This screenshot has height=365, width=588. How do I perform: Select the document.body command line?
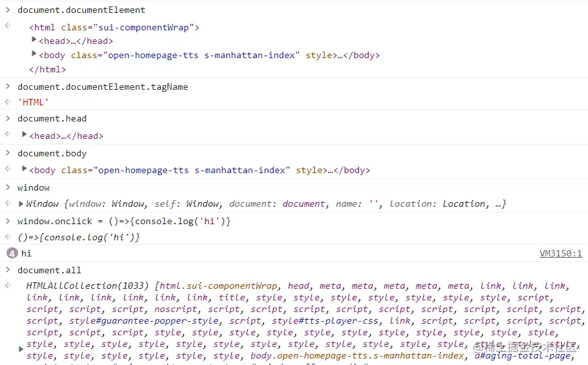coord(52,154)
